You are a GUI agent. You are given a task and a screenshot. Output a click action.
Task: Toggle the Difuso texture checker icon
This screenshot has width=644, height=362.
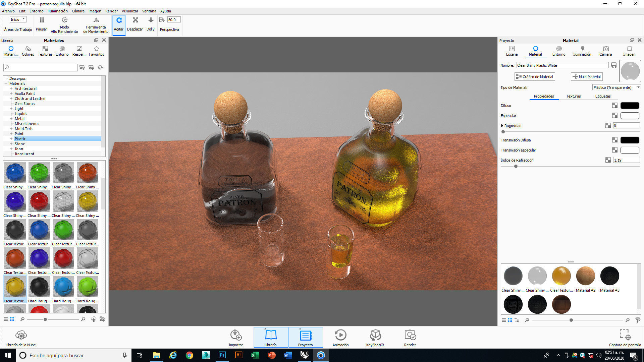click(x=614, y=106)
